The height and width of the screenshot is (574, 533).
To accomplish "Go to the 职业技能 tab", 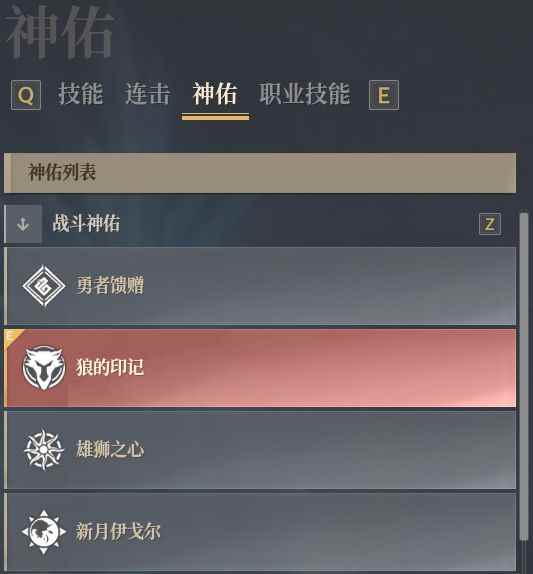I will (305, 94).
